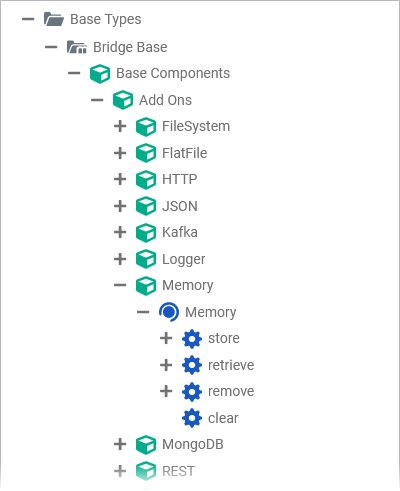This screenshot has height=491, width=400.
Task: Expand the FileSystem node
Action: [x=120, y=126]
